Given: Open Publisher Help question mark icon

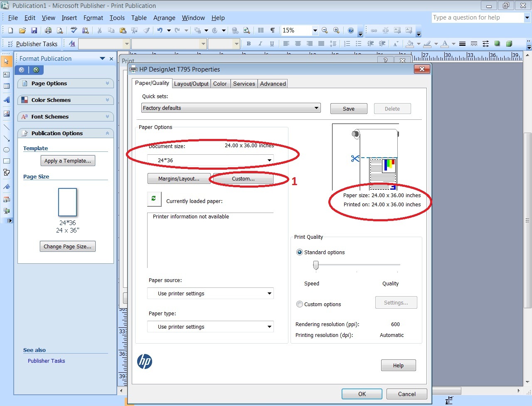Looking at the screenshot, I should (351, 30).
